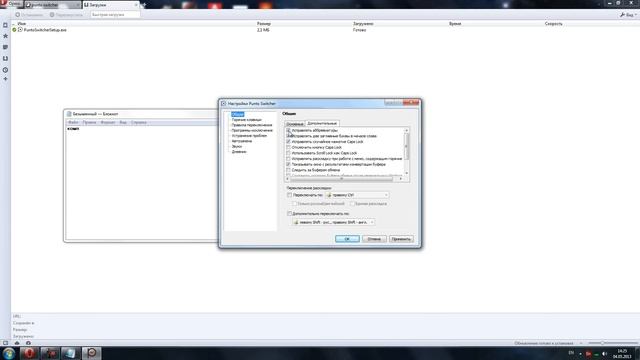The width and height of the screenshot is (640, 360).
Task: Open Файл menu in Notepad
Action: pyautogui.click(x=73, y=122)
